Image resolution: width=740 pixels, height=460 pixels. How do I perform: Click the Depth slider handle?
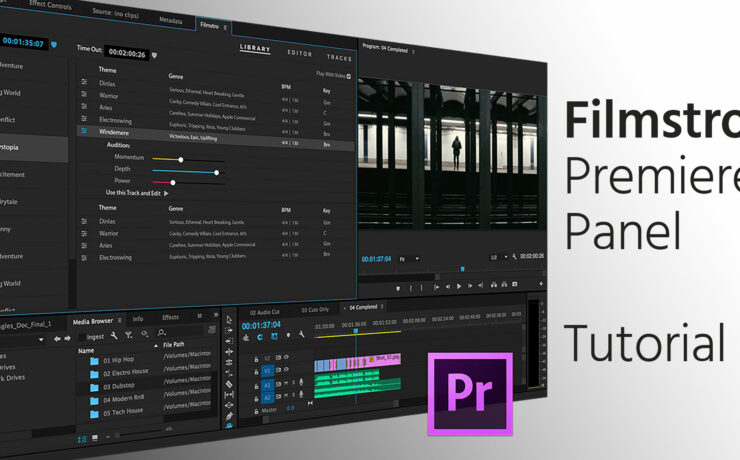[217, 172]
